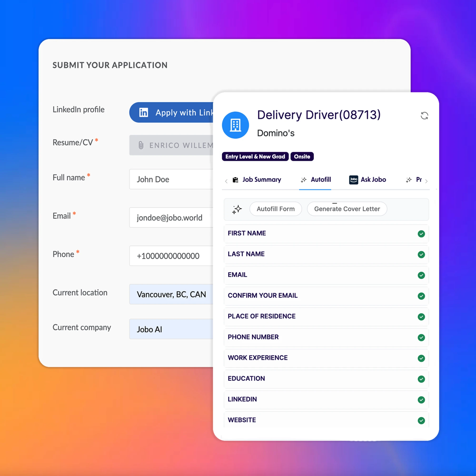Click the Generate Cover Letter button
The width and height of the screenshot is (476, 476).
347,209
